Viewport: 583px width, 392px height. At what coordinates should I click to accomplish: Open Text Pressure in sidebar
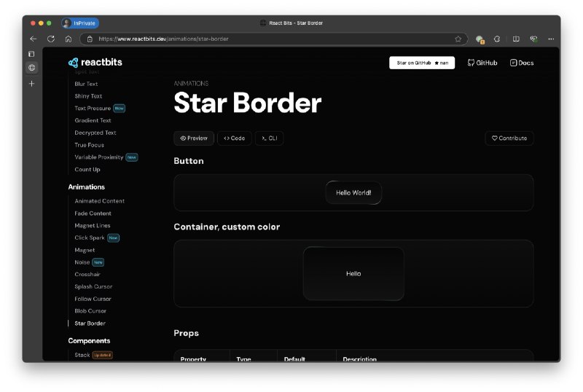pyautogui.click(x=93, y=109)
